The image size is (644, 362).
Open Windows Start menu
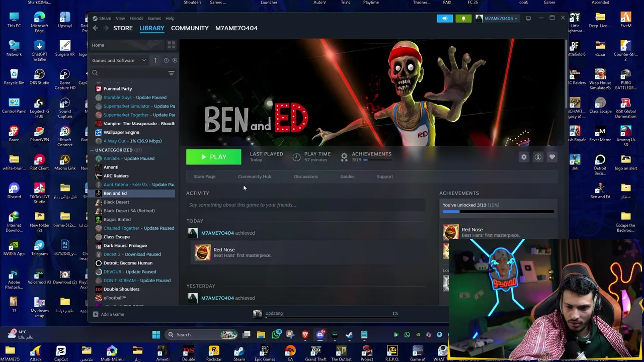pyautogui.click(x=156, y=335)
